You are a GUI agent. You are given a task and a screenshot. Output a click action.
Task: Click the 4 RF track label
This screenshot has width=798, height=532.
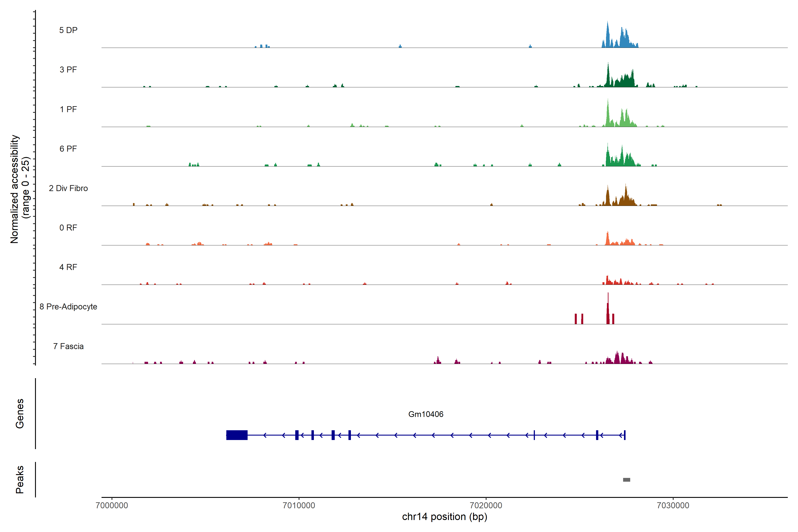68,267
